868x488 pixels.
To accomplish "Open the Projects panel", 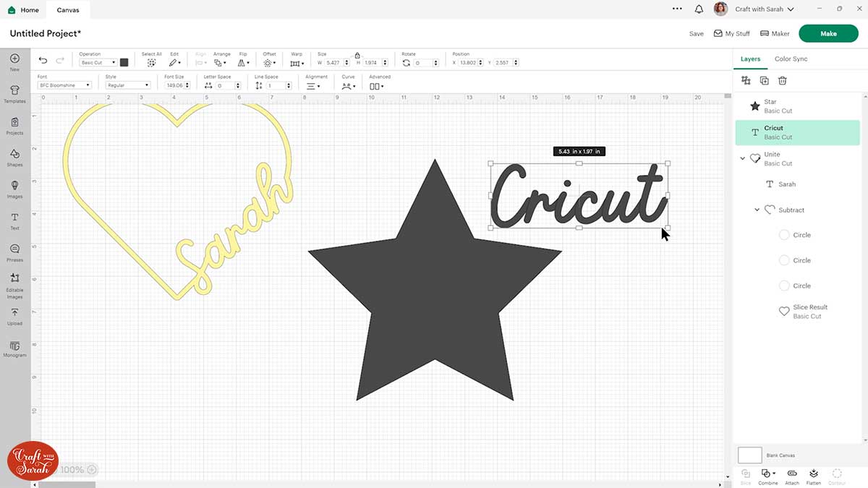I will 14,126.
